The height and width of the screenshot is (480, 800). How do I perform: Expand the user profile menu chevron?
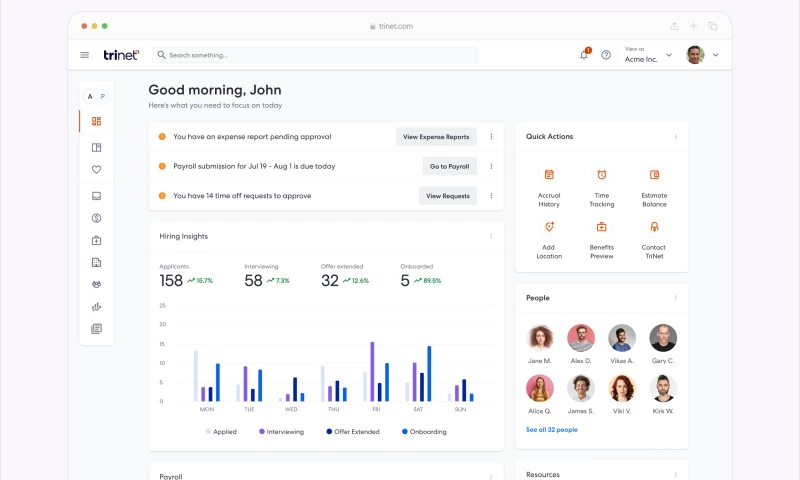(x=716, y=55)
